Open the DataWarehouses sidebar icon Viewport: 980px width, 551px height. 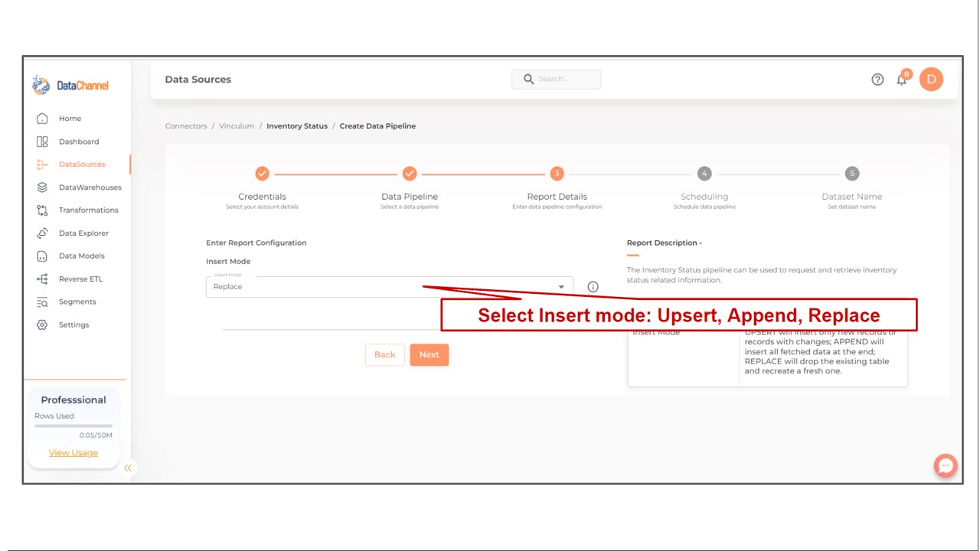coord(42,187)
